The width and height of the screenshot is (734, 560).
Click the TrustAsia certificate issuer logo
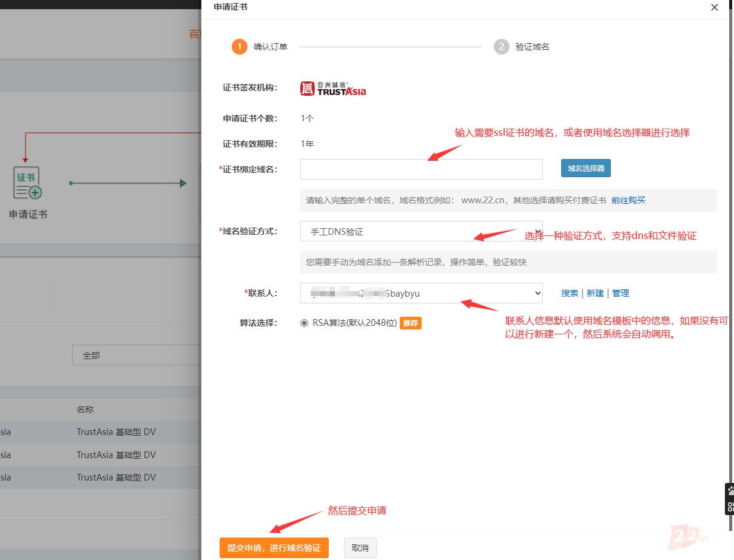[x=332, y=88]
